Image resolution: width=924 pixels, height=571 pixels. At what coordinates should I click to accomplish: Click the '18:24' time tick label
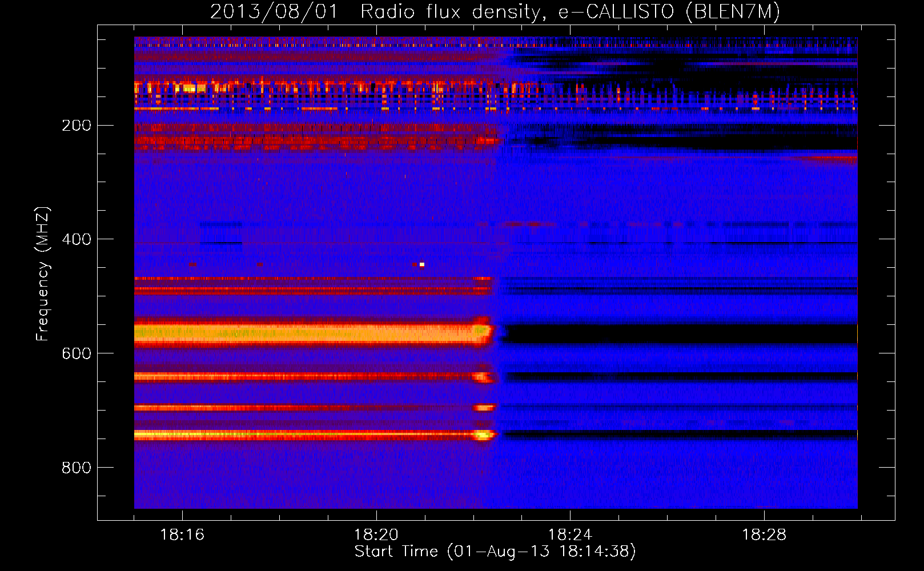coord(570,534)
